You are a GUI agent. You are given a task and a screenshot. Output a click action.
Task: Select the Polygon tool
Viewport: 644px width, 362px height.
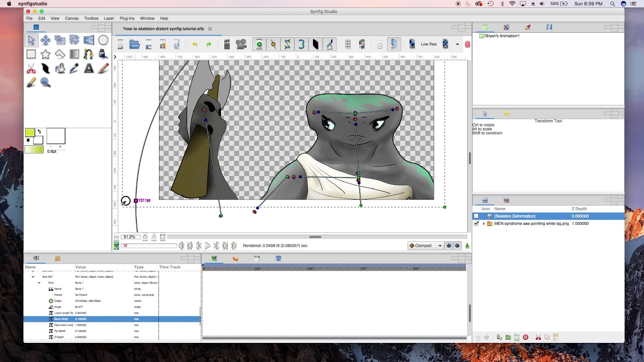60,54
